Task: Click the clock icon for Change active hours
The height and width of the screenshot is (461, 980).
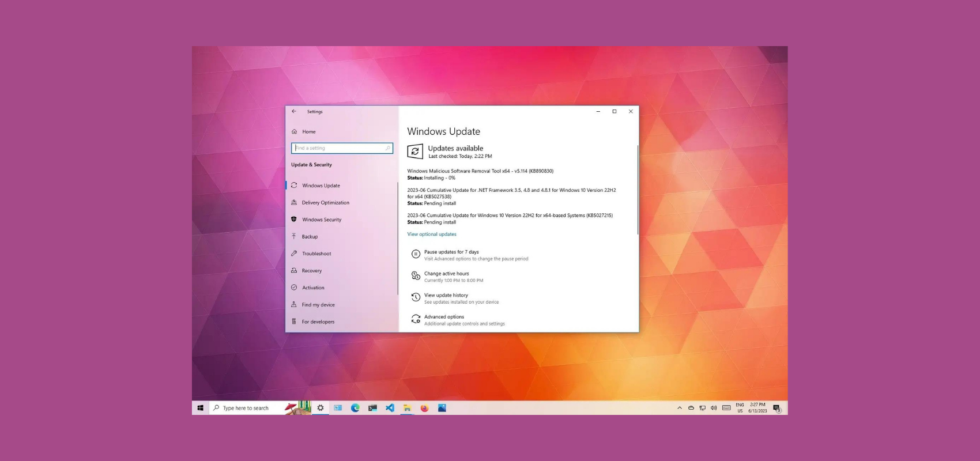Action: coord(416,276)
